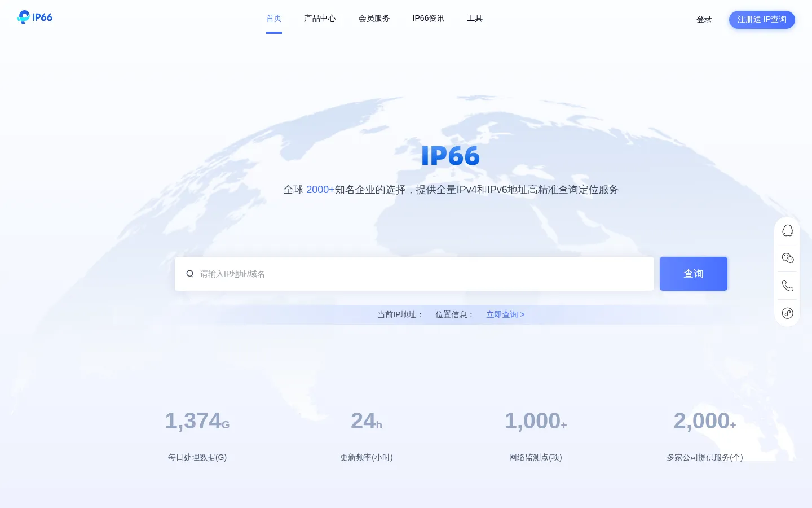Open 会员服务 menu
Image resolution: width=812 pixels, height=508 pixels.
tap(374, 19)
